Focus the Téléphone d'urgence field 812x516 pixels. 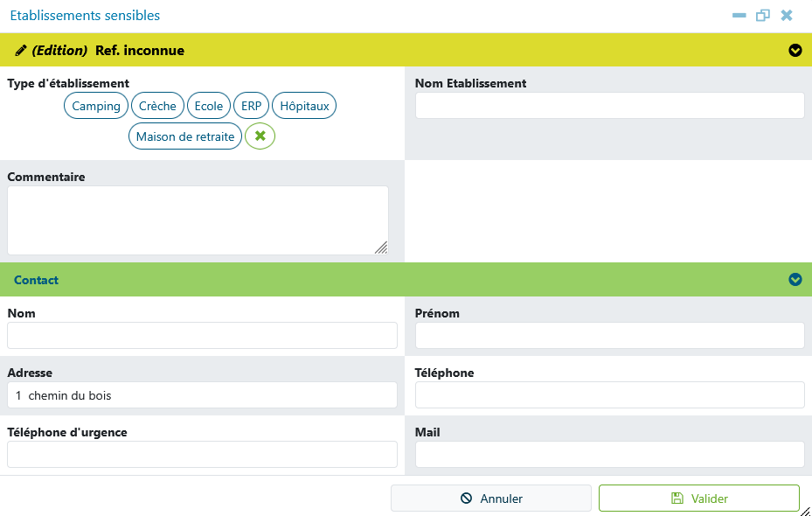coord(202,455)
